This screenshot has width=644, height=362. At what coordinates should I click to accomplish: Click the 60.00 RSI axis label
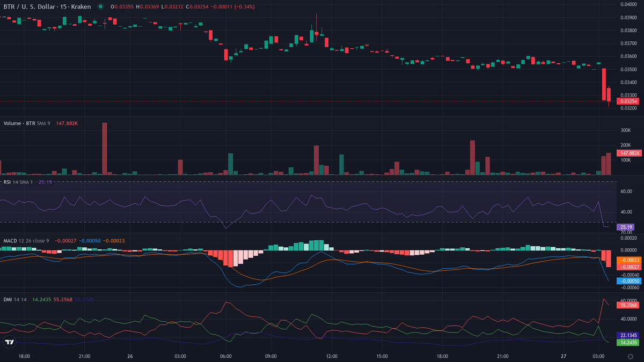(626, 191)
